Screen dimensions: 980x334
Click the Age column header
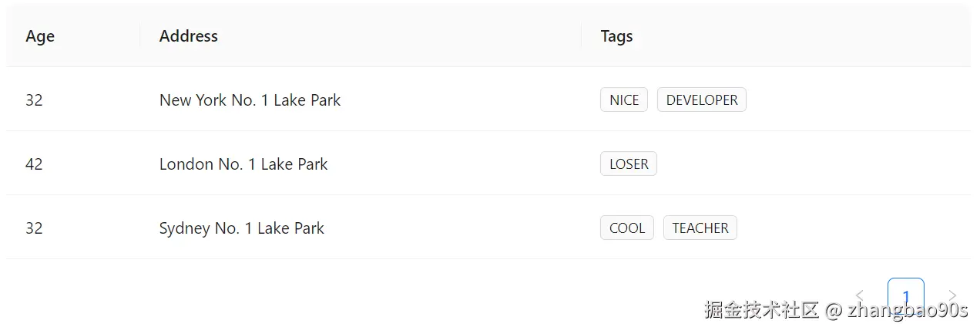pos(40,36)
